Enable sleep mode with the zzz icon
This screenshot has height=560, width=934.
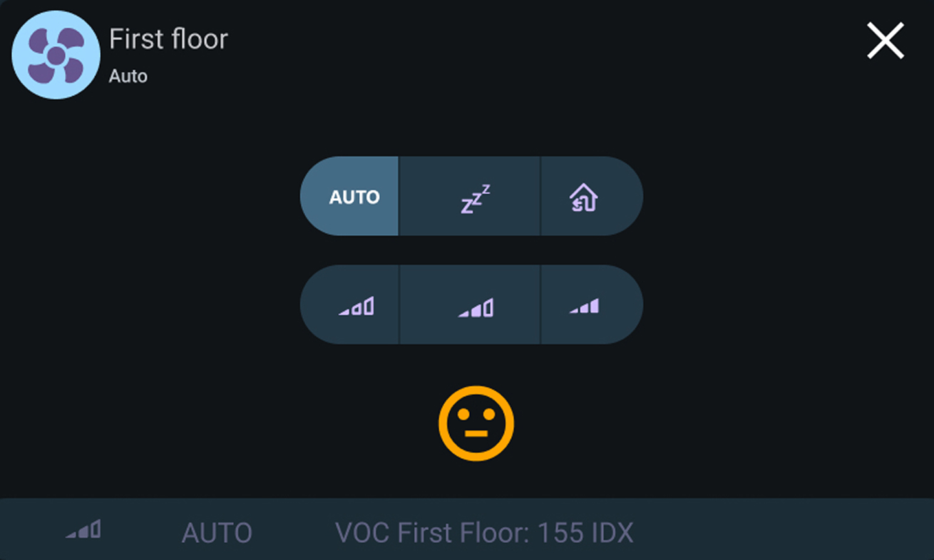pos(475,198)
